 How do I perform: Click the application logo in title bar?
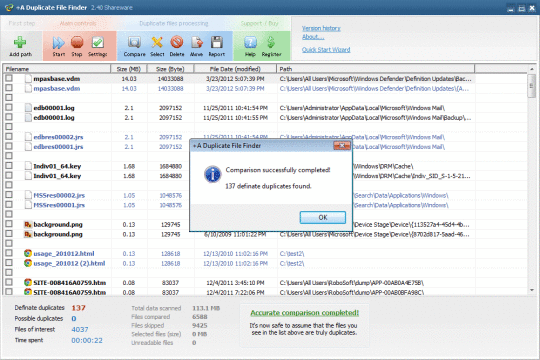click(9, 7)
